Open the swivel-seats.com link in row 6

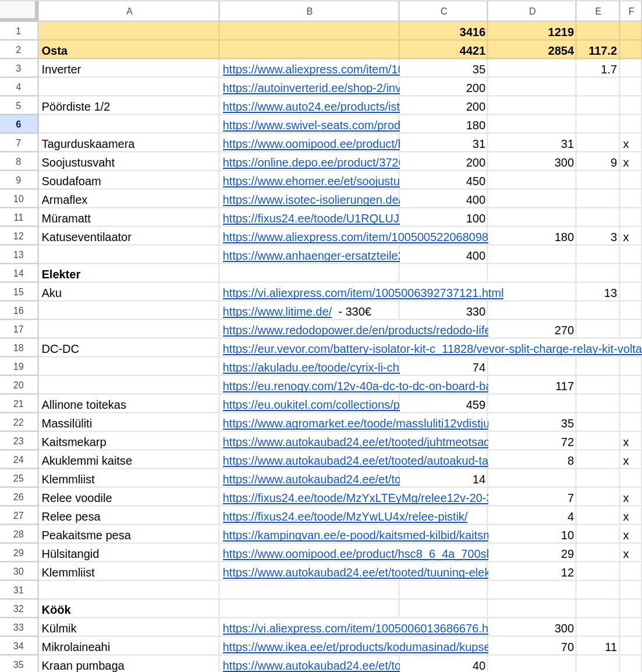tap(311, 125)
